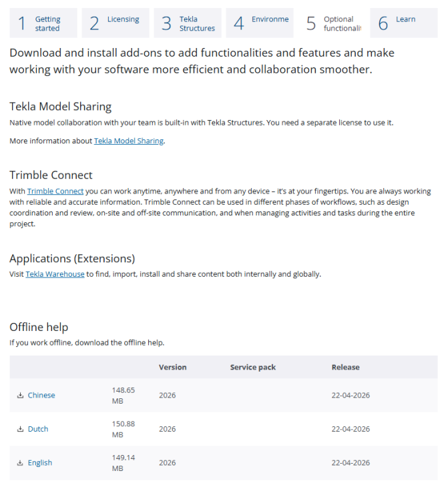Select the 150.88 MB file size
Image resolution: width=448 pixels, height=487 pixels.
[x=124, y=429]
